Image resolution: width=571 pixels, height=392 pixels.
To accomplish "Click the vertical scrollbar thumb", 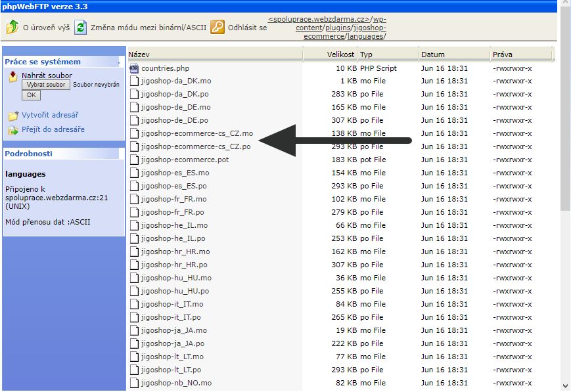I will [565, 109].
